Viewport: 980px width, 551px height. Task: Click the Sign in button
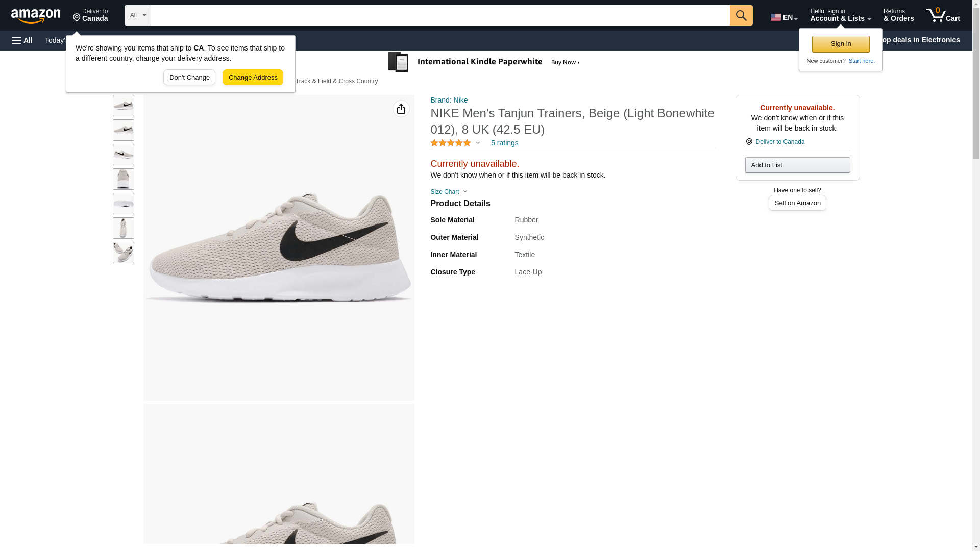pos(841,44)
